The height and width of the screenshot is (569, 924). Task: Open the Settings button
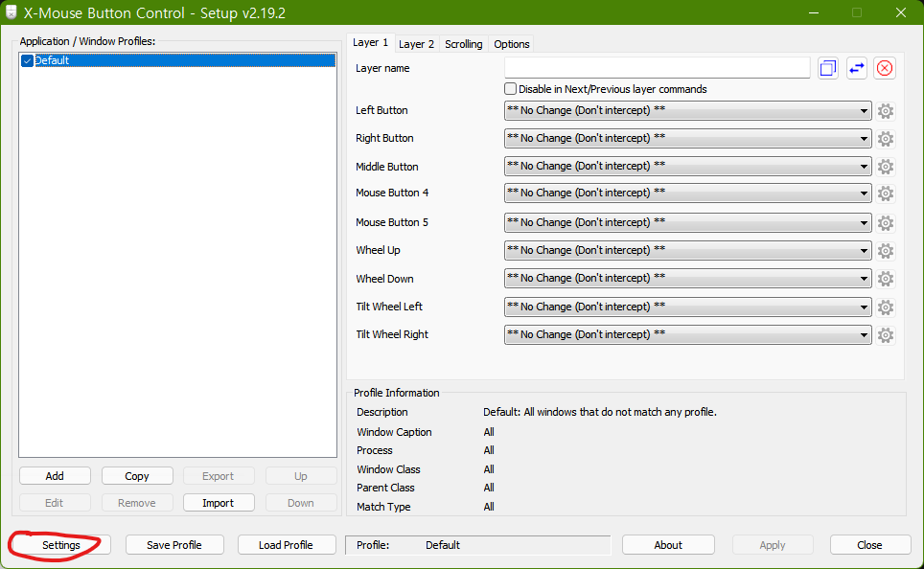point(60,545)
